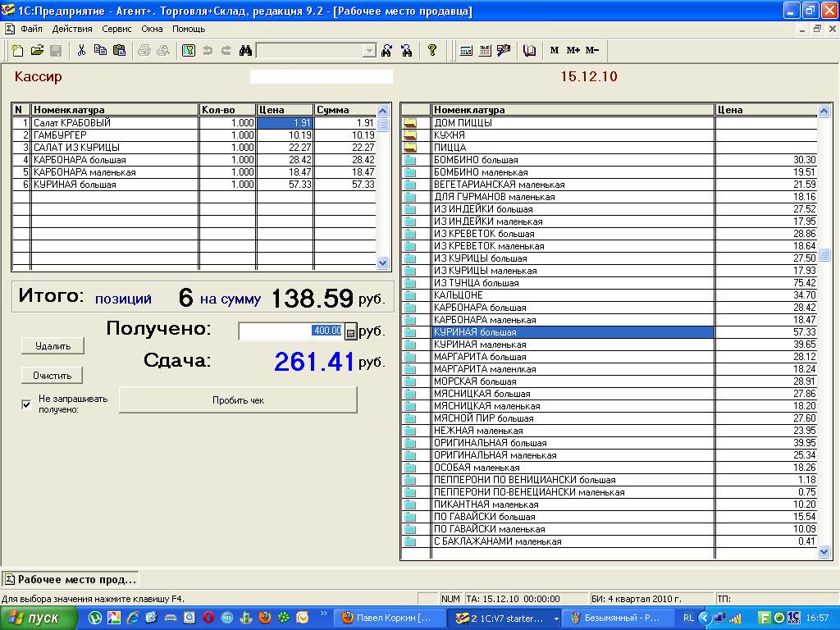The width and height of the screenshot is (840, 630).
Task: Open the Помощь menu
Action: point(188,29)
